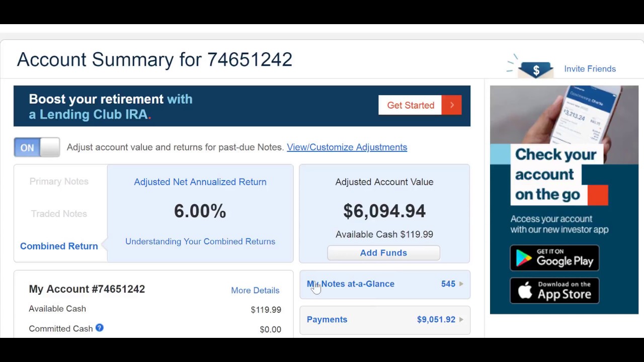644x362 pixels.
Task: Click the Boost your retirement banner text
Action: point(111,107)
